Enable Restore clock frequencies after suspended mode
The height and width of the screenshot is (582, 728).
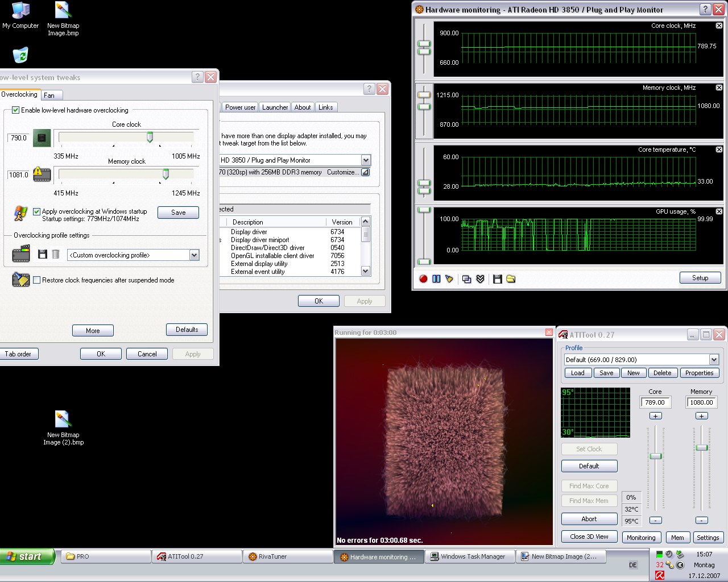[37, 280]
